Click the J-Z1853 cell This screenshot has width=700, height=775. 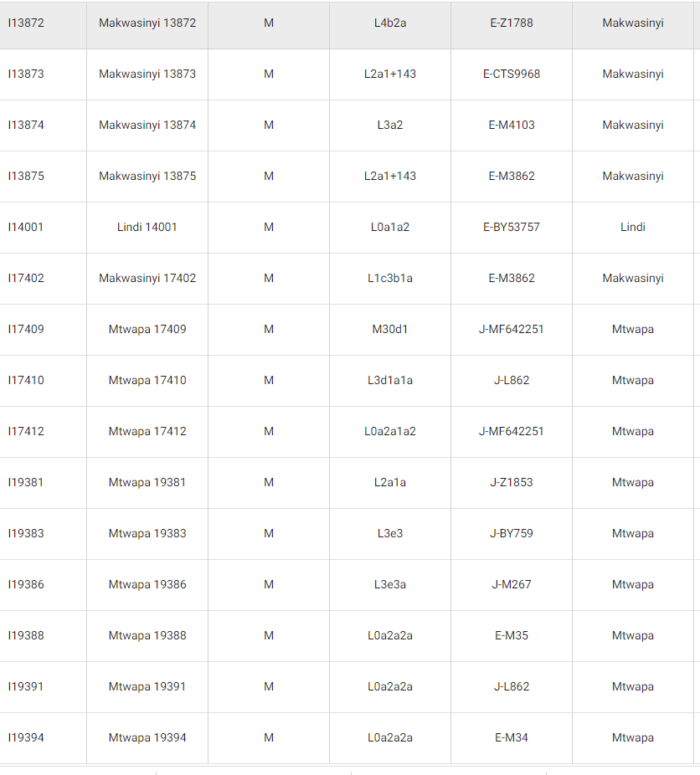click(x=512, y=482)
